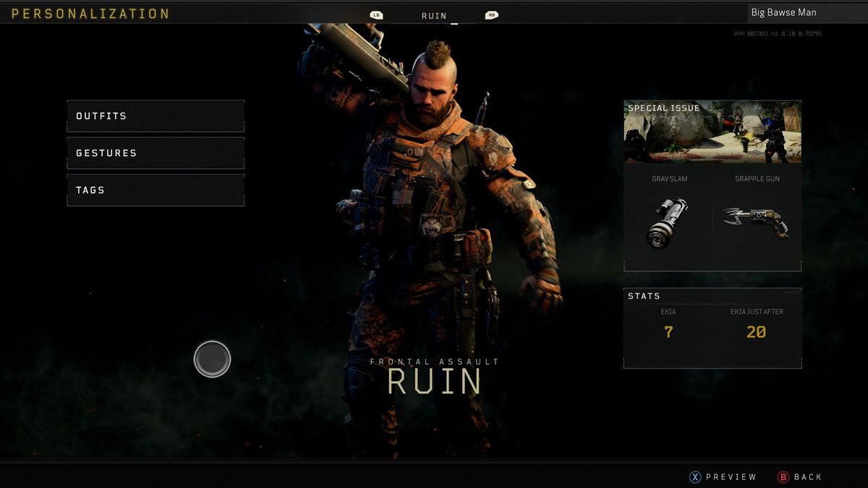
Task: Open the OUTFITS menu
Action: tap(155, 116)
